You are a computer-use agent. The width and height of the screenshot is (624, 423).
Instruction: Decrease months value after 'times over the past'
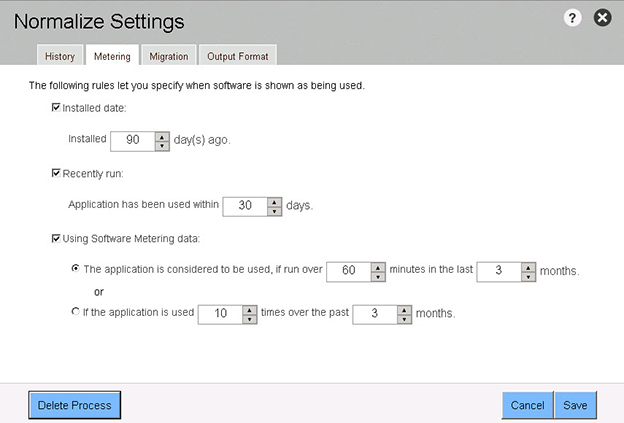(x=404, y=319)
